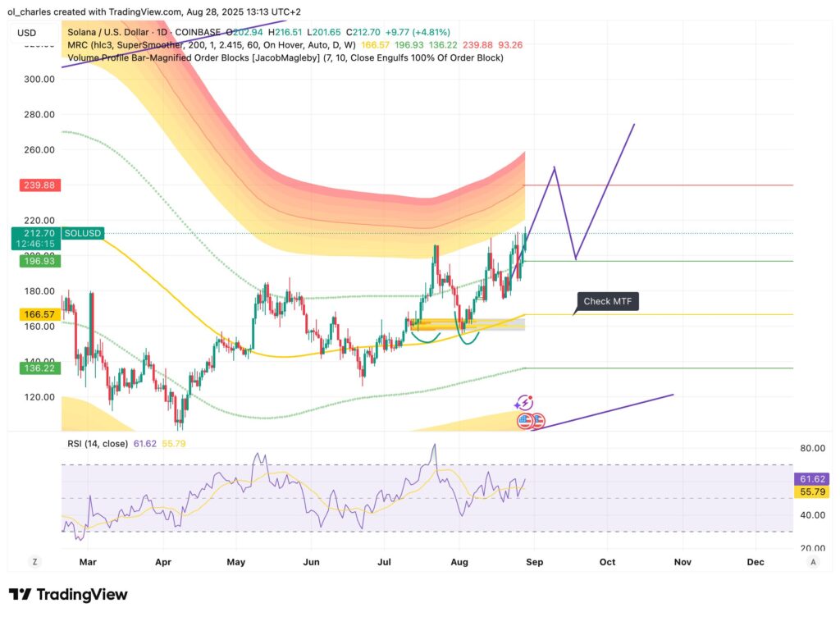Viewport: 840px width, 617px height.
Task: Click the Dec label on time axis
Action: [756, 562]
